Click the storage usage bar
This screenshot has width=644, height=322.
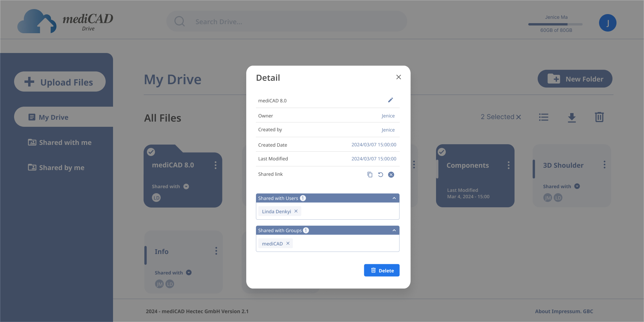tap(555, 24)
